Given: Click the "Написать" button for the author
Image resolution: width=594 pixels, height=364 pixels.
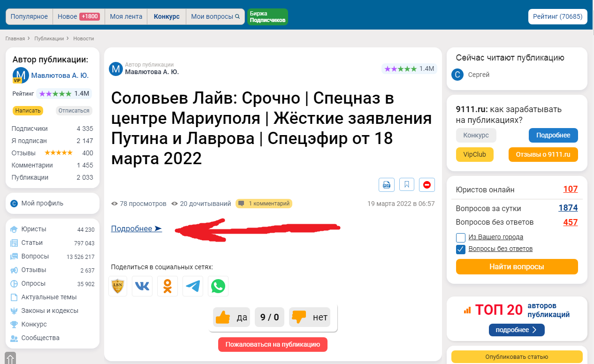Looking at the screenshot, I should pos(28,111).
